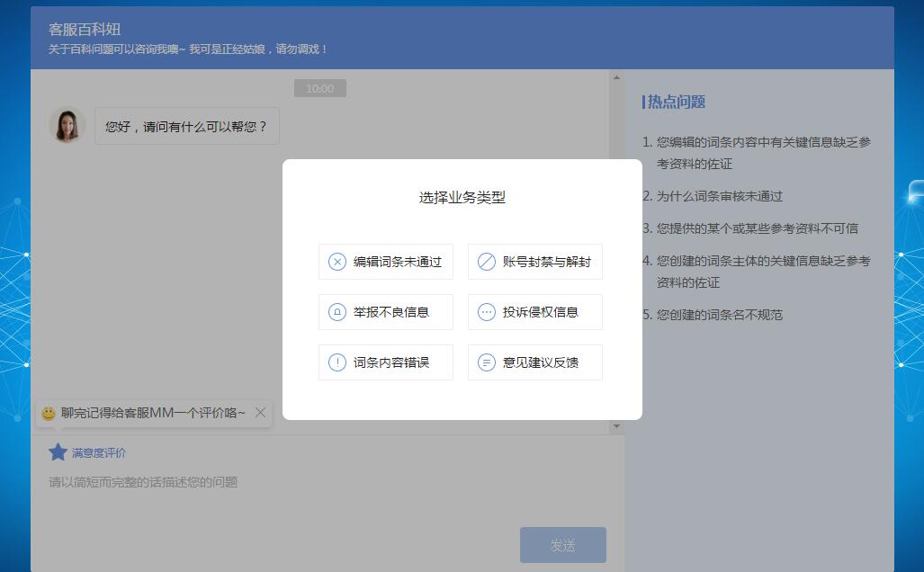Click the customer service avatar photo
The width and height of the screenshot is (924, 572).
[x=67, y=125]
